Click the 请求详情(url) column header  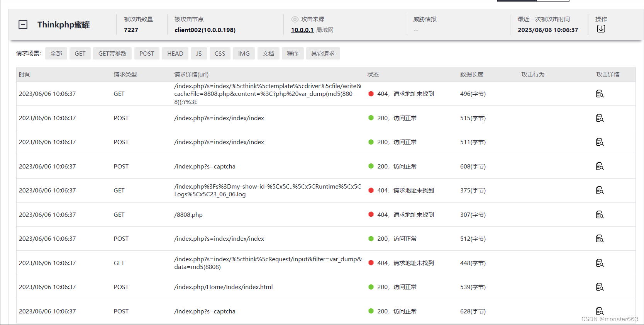191,74
